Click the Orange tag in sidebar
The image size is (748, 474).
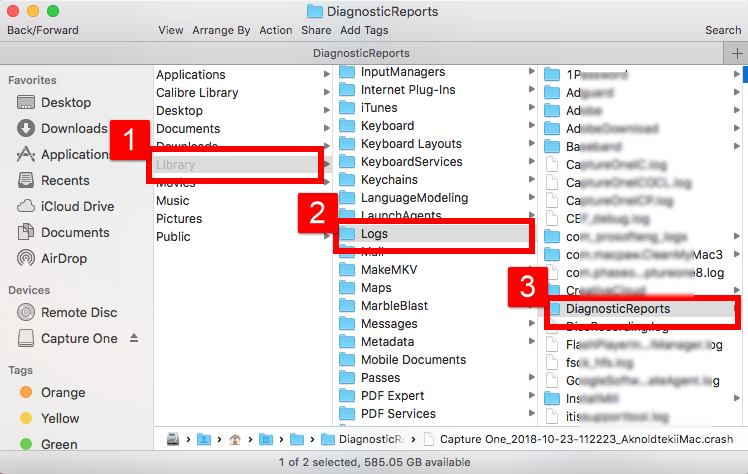pos(26,393)
